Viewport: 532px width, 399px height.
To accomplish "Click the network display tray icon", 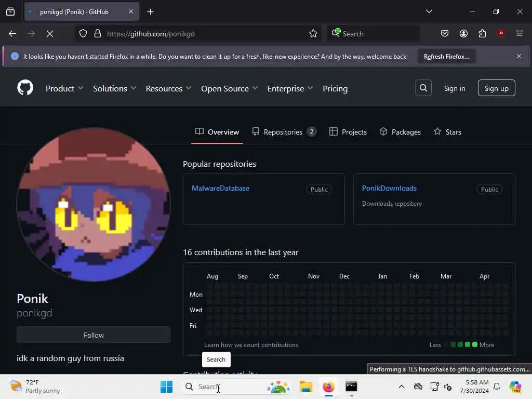I will click(434, 387).
